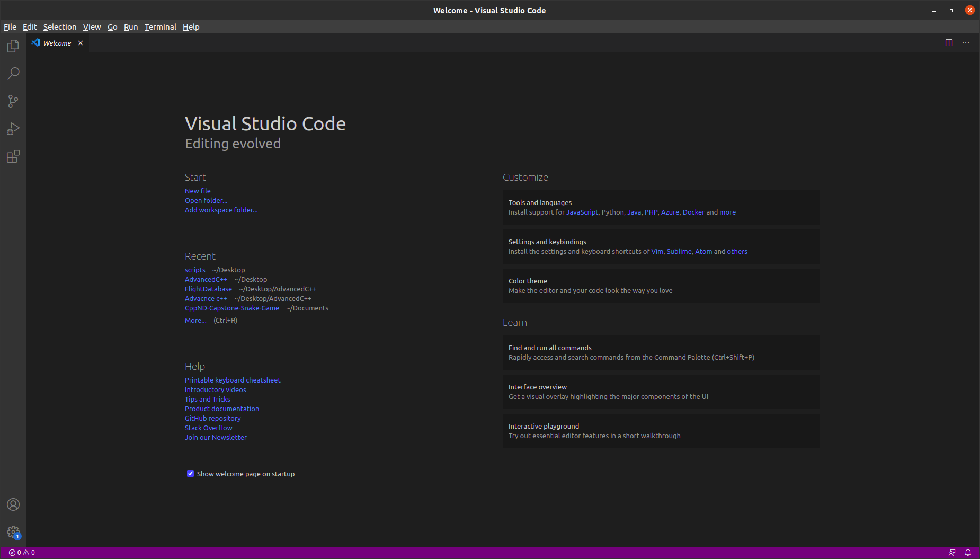Viewport: 980px width, 559px height.
Task: Open the Accounts menu icon
Action: click(13, 504)
